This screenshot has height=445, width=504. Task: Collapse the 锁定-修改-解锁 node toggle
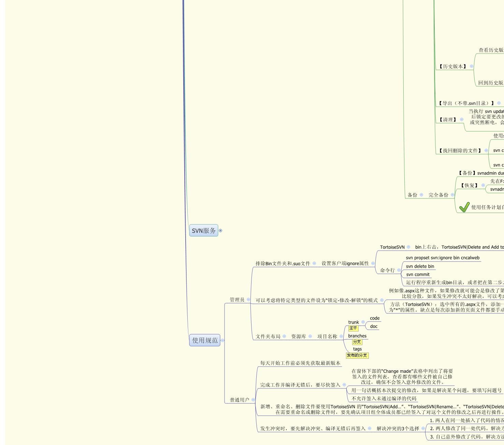coord(381,300)
